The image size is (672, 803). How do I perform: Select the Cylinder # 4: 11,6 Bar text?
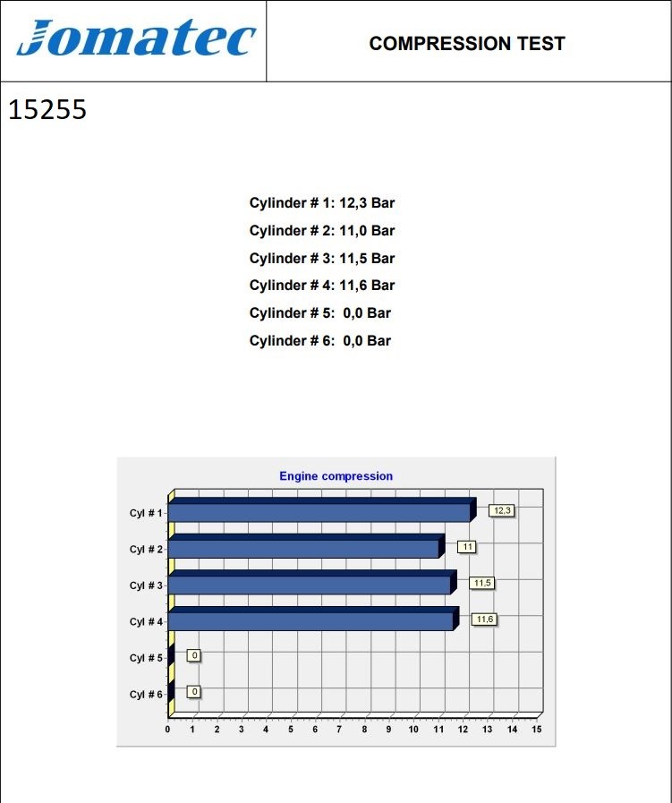pyautogui.click(x=321, y=286)
